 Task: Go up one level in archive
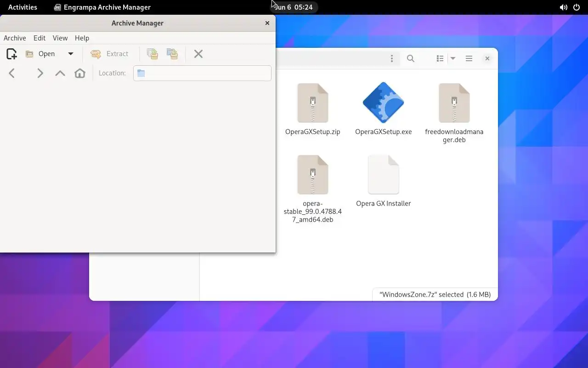click(x=60, y=73)
